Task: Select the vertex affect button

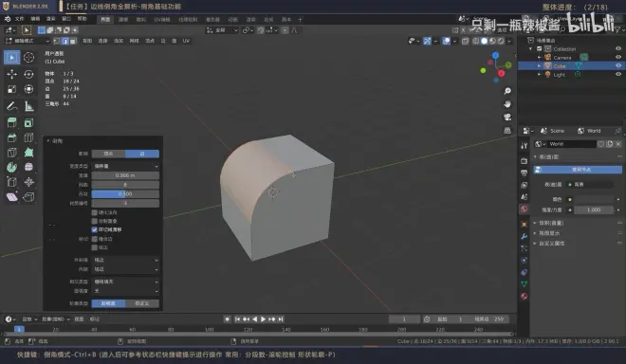Action: click(x=108, y=154)
